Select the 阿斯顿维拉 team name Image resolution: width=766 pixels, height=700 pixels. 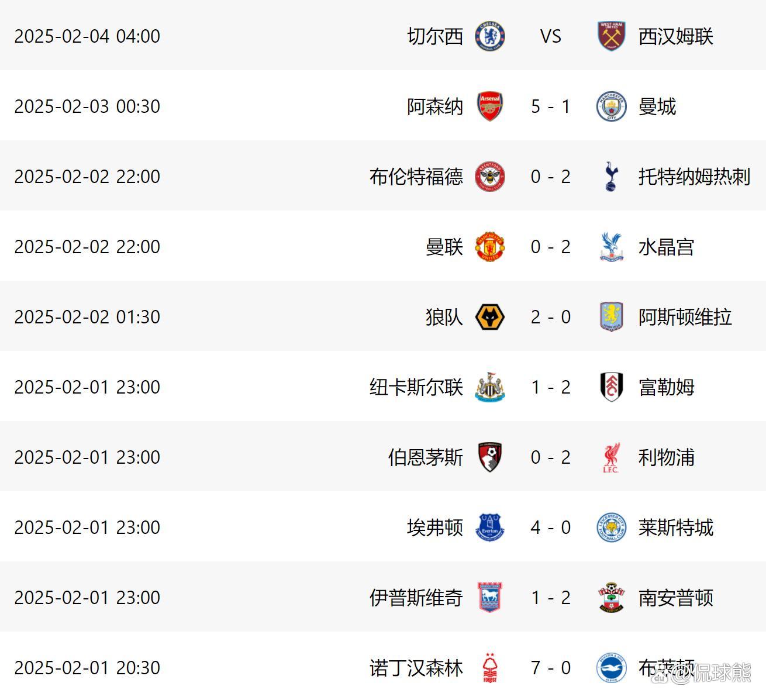(685, 317)
